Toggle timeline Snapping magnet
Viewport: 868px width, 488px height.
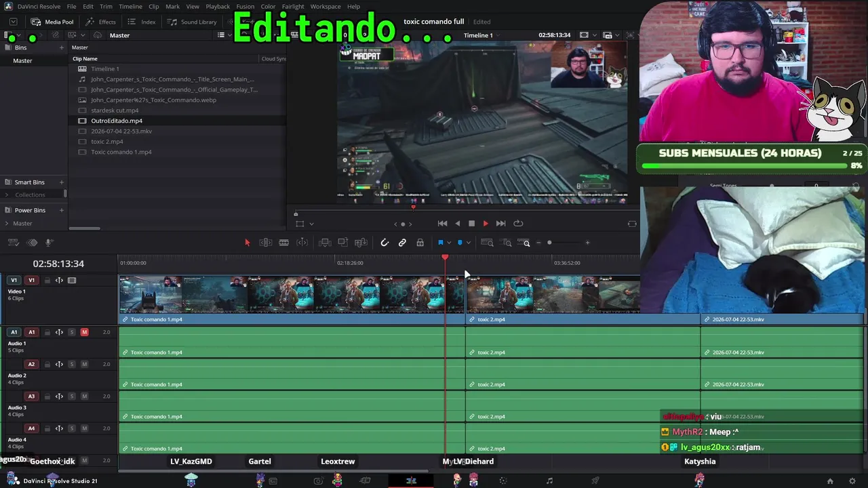tap(384, 243)
